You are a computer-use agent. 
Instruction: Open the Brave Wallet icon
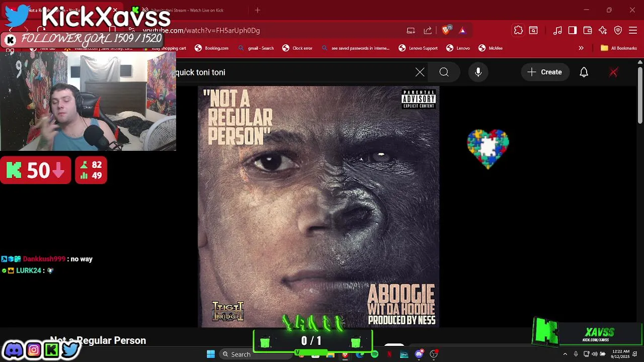coord(588,30)
